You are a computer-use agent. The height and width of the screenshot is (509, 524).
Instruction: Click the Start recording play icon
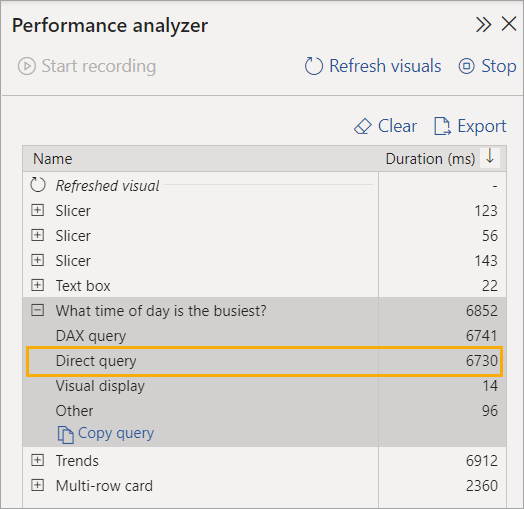point(27,66)
